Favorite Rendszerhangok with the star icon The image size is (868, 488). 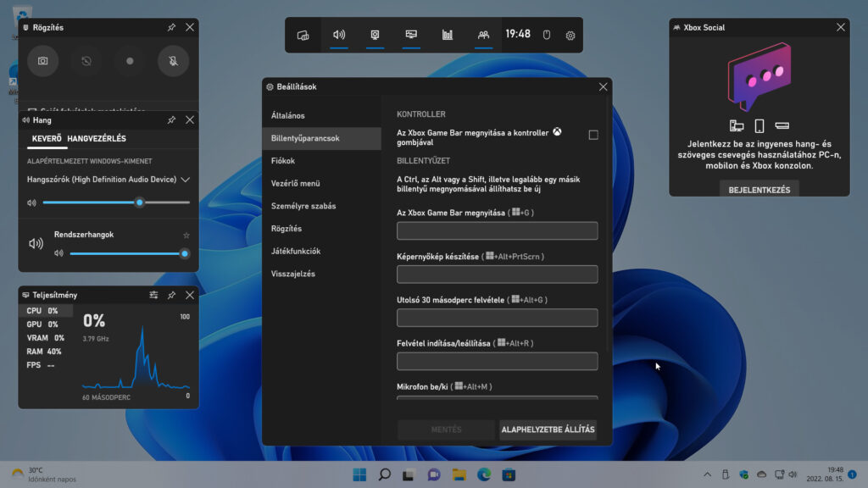186,236
